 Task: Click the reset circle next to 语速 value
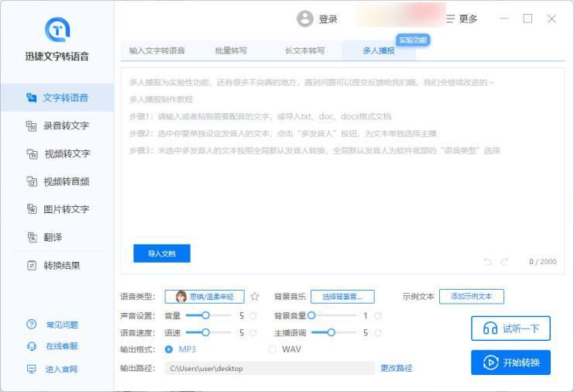pyautogui.click(x=253, y=332)
